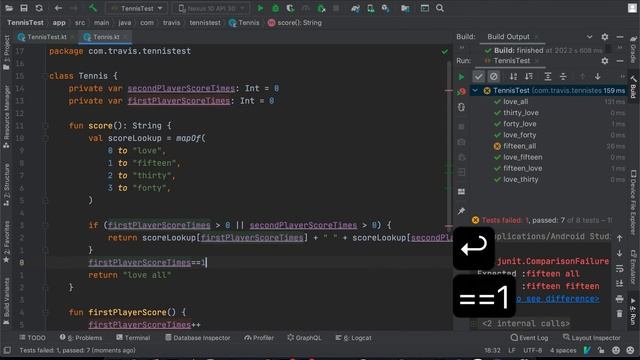Open the AVD Manager icon
640x360 pixels.
[371, 8]
